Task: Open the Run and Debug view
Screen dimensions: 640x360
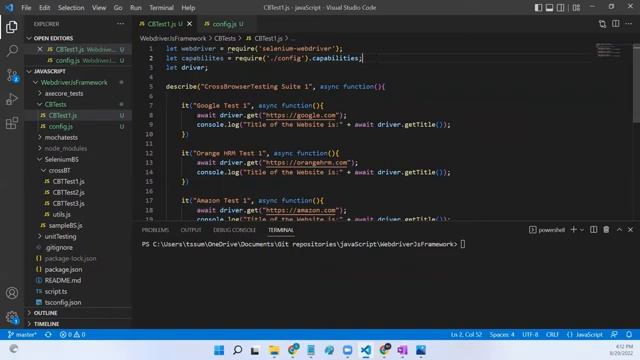Action: (x=12, y=99)
